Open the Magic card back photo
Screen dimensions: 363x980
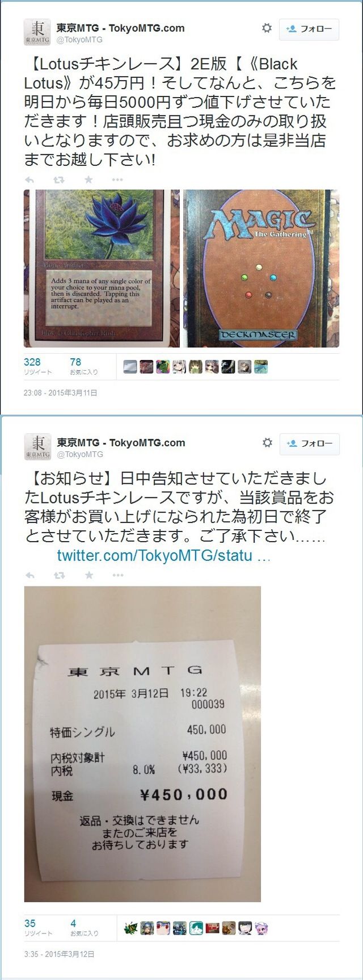click(x=261, y=269)
